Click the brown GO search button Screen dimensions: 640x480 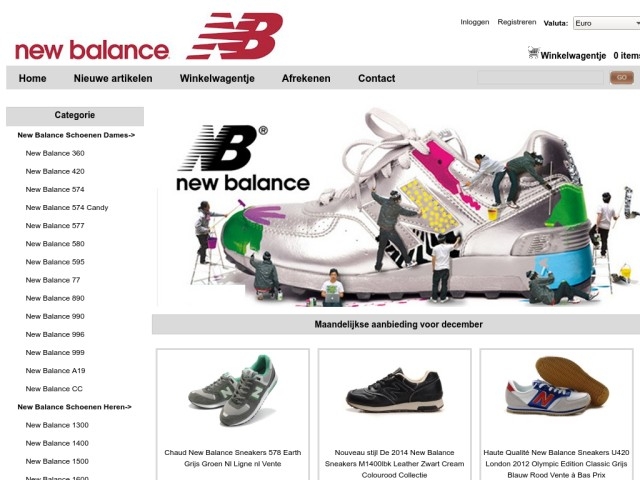pyautogui.click(x=622, y=78)
